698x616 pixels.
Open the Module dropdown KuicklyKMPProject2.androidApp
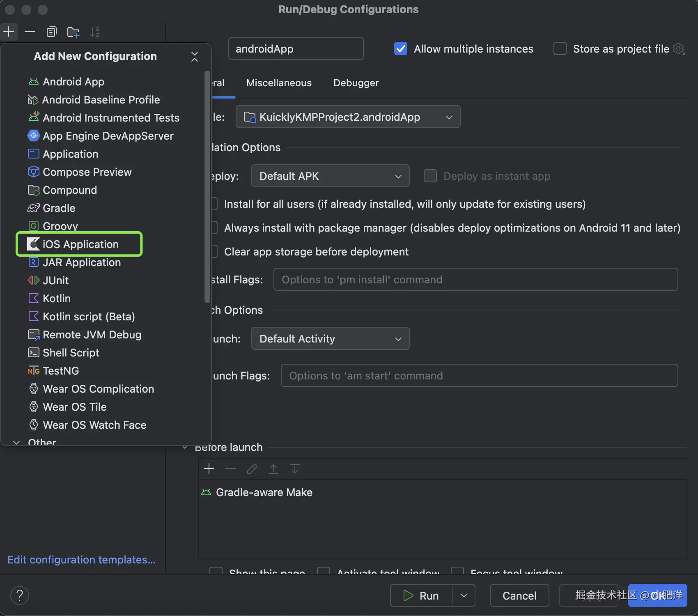(x=348, y=117)
